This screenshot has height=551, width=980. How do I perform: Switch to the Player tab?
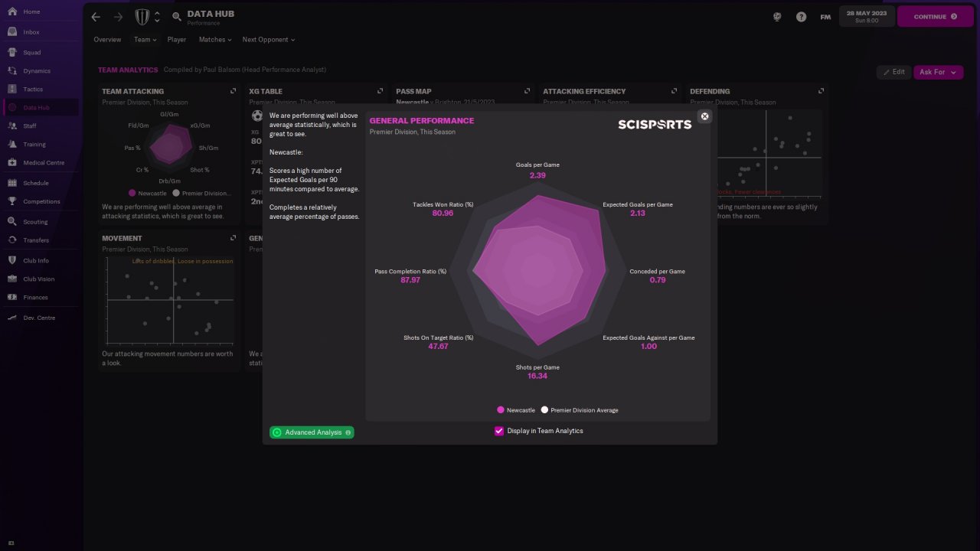[177, 40]
